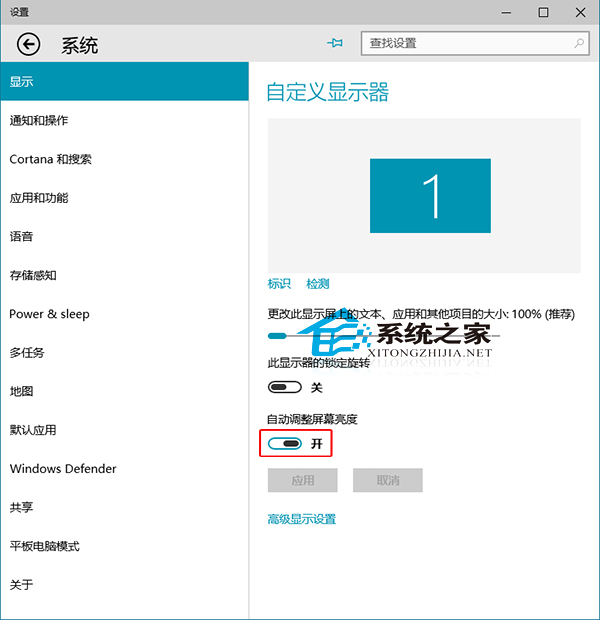Select 平板电脑模式 in sidebar
Screen dimensions: 600x620
[x=44, y=546]
